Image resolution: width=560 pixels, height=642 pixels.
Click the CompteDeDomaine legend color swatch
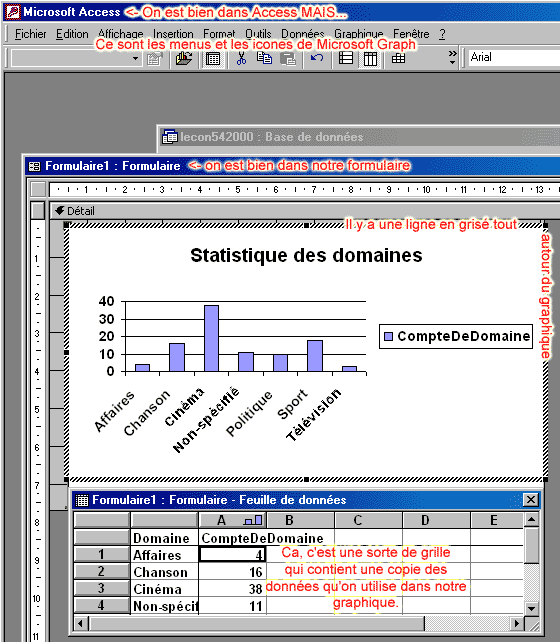[388, 337]
